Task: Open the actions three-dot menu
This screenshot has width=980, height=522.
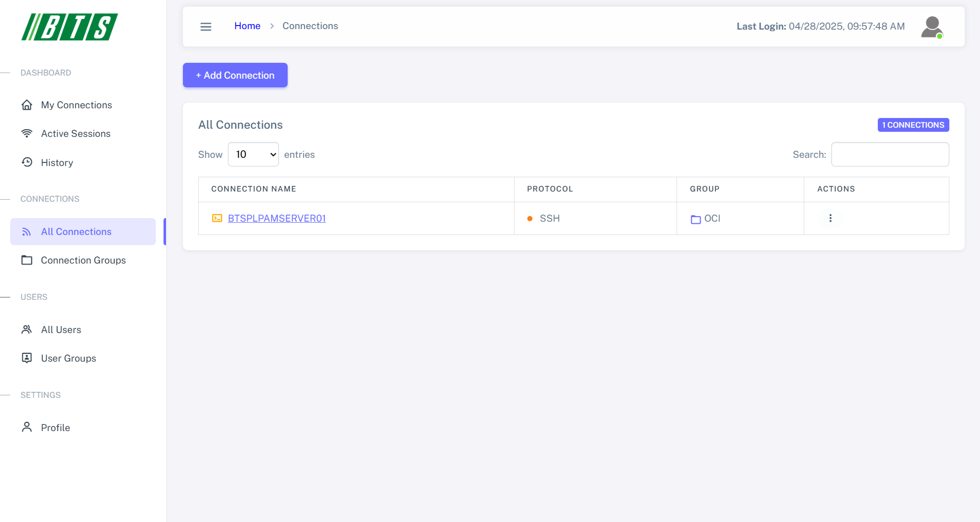Action: pyautogui.click(x=830, y=218)
